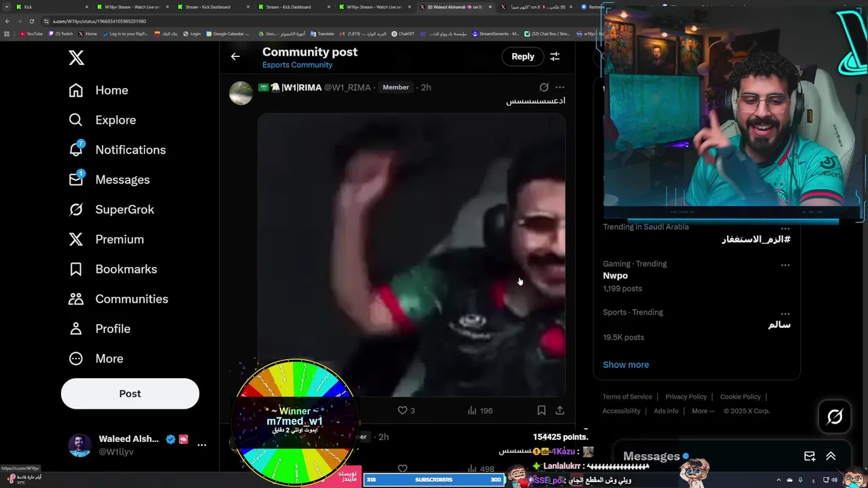Open the Terms of Service link

coord(627,397)
